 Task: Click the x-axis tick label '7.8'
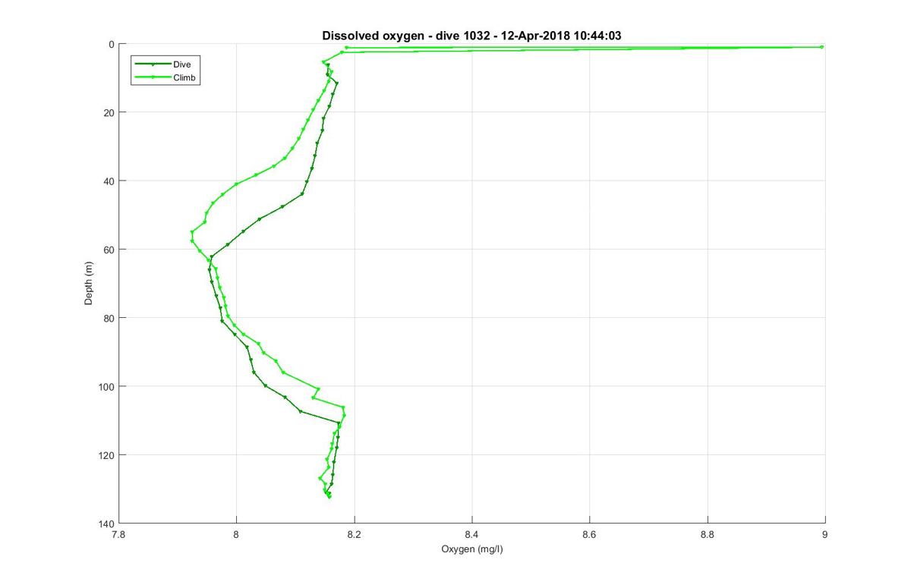[x=118, y=535]
